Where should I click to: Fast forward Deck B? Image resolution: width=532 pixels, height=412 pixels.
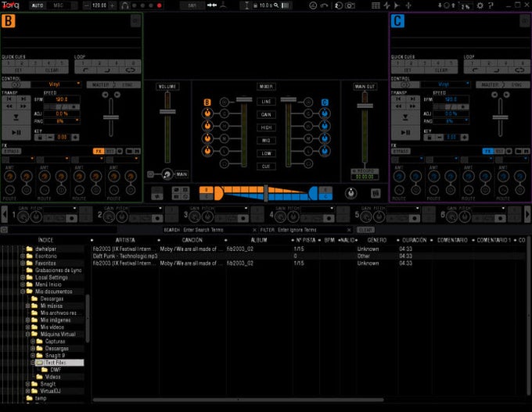click(x=23, y=106)
